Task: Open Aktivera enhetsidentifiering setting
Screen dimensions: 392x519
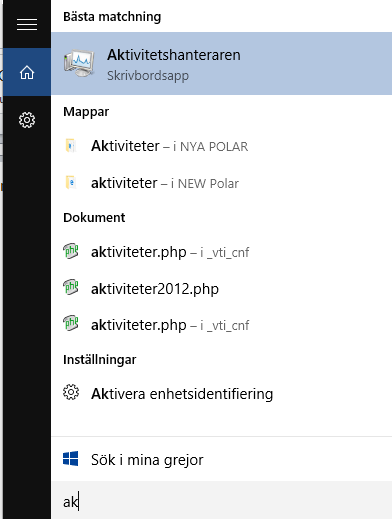Action: click(x=221, y=394)
